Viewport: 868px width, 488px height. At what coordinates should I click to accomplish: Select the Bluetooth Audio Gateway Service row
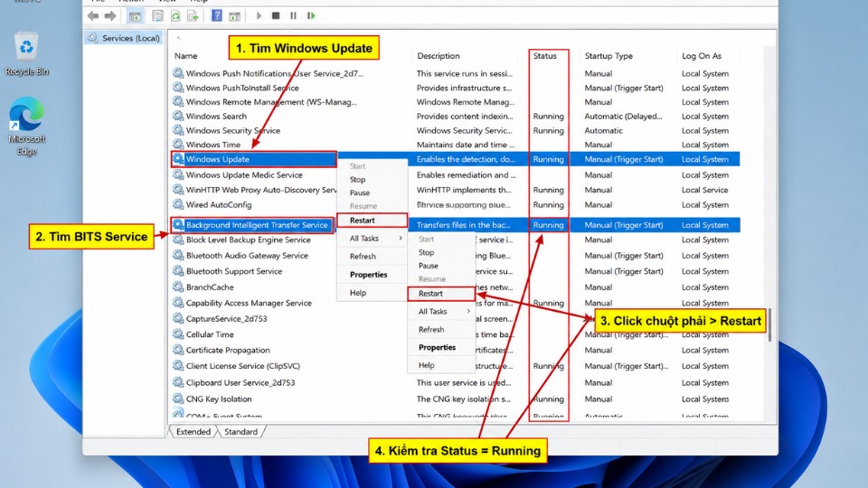coord(455,256)
